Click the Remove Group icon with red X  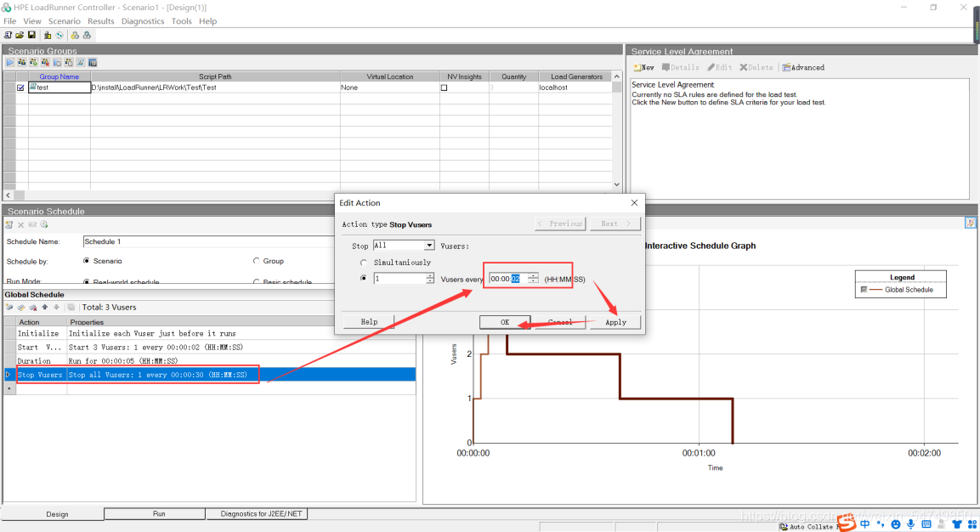[x=45, y=62]
